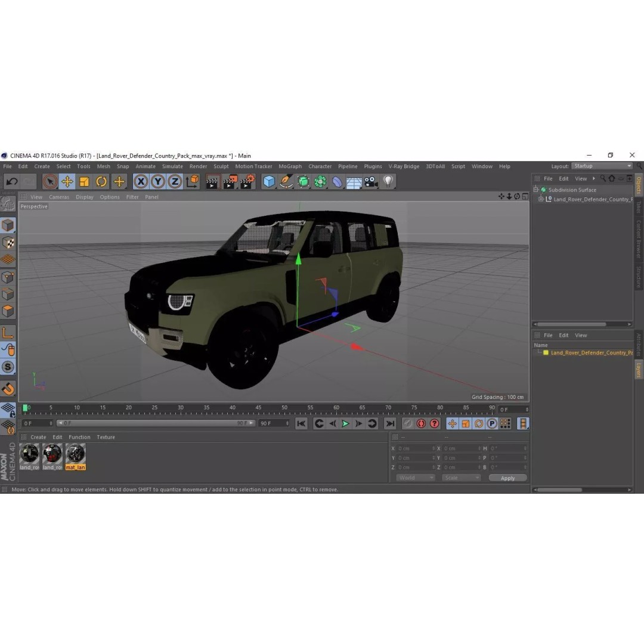
Task: Activate the Scale tool
Action: tap(84, 181)
